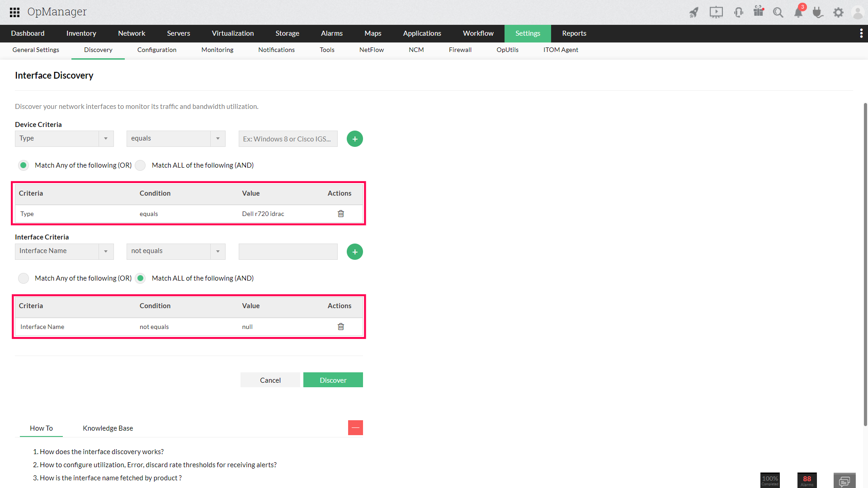Click the rocket quick-start icon
The image size is (868, 488).
(x=693, y=12)
